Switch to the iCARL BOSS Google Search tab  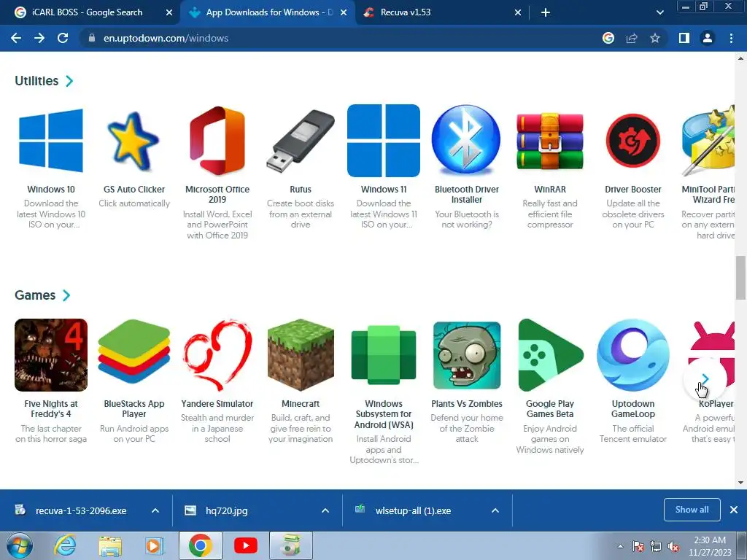88,12
